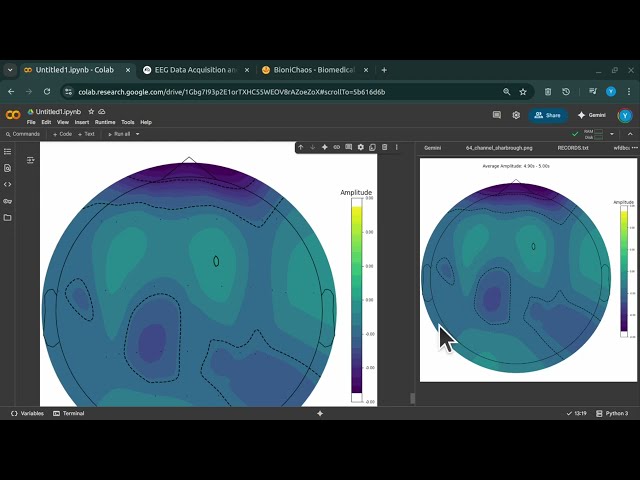This screenshot has height=480, width=640.
Task: Mirror the cell in a tab
Action: pos(372,147)
